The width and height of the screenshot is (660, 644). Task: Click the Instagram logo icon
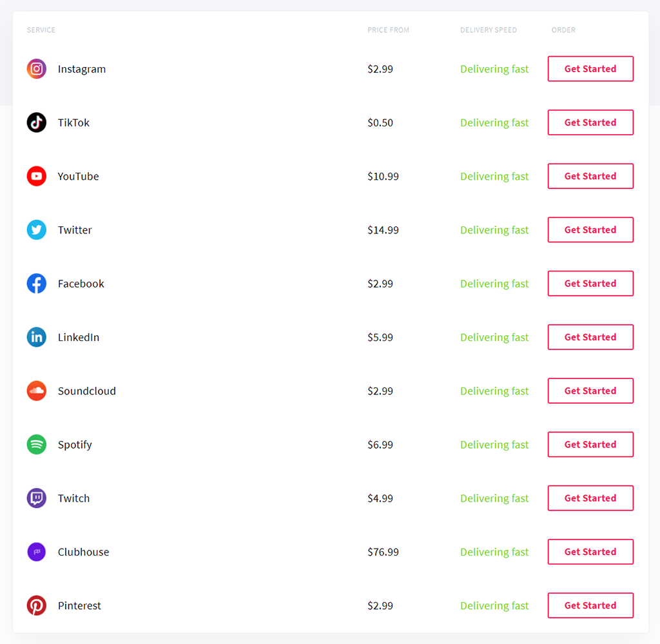(x=37, y=68)
